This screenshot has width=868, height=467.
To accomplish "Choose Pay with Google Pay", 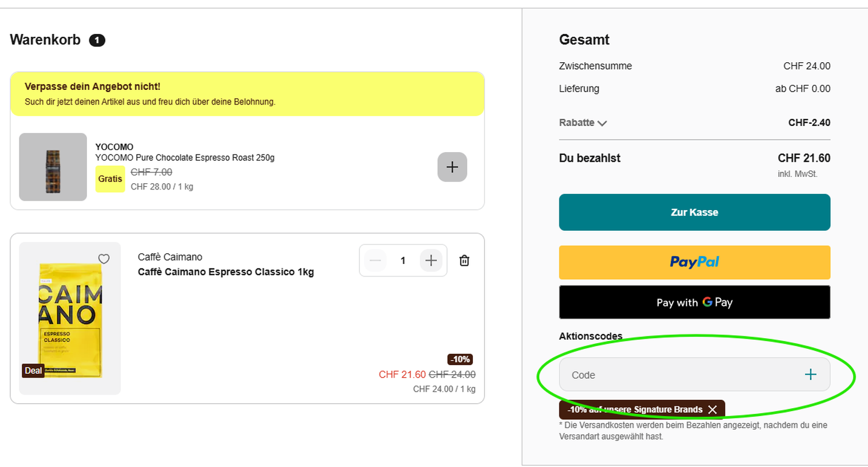I will tap(695, 302).
